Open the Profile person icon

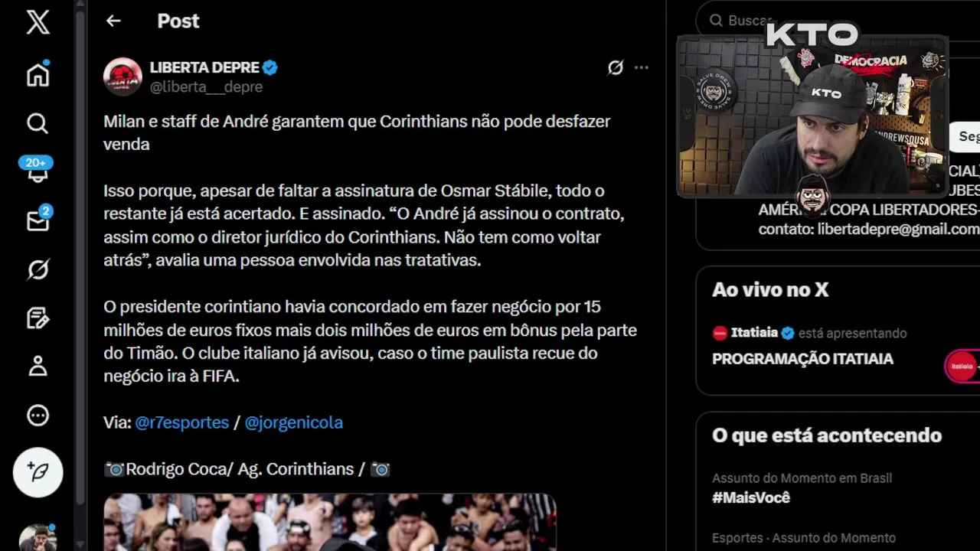coord(38,366)
